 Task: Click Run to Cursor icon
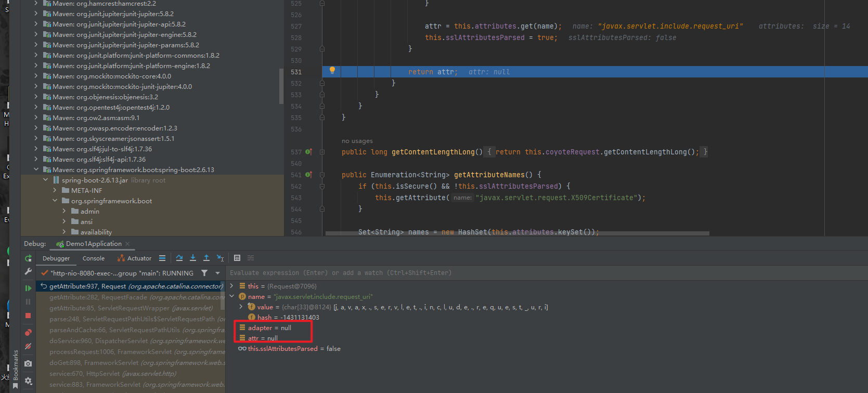click(220, 258)
